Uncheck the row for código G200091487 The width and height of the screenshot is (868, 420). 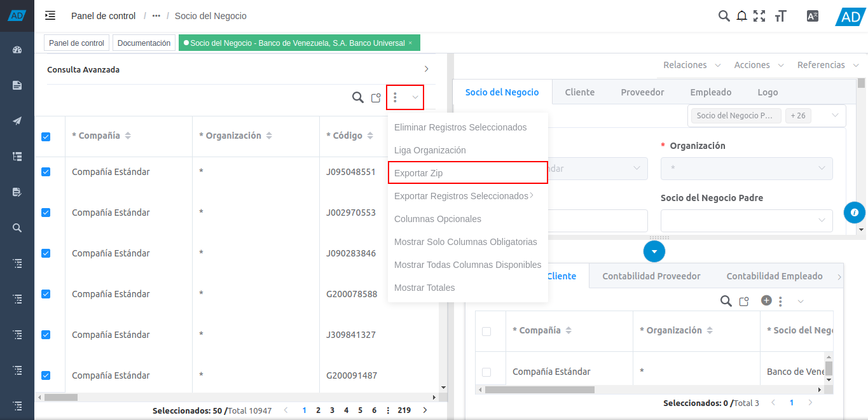click(45, 375)
